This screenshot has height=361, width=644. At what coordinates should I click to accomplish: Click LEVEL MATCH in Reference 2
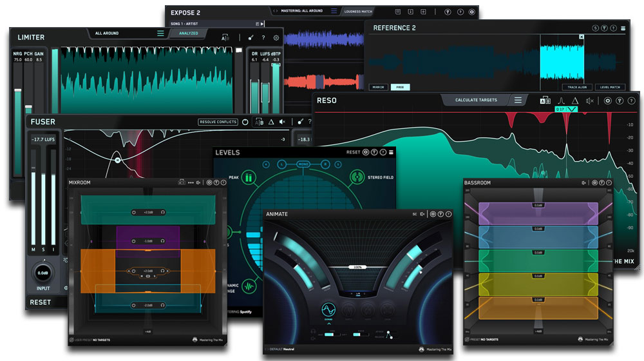tap(610, 87)
